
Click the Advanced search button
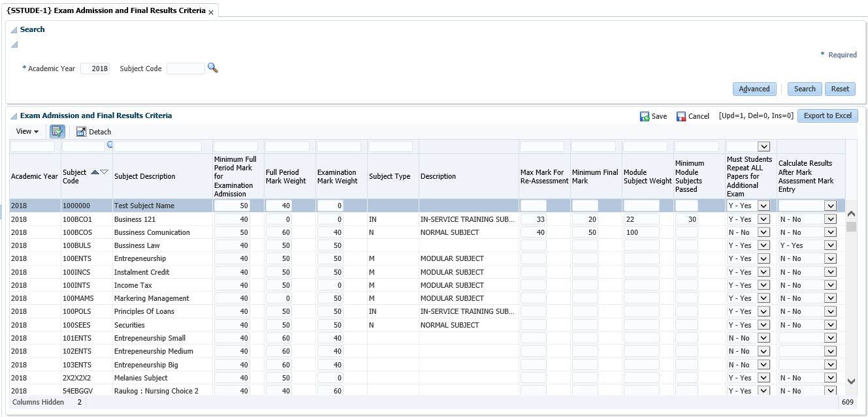coord(754,89)
